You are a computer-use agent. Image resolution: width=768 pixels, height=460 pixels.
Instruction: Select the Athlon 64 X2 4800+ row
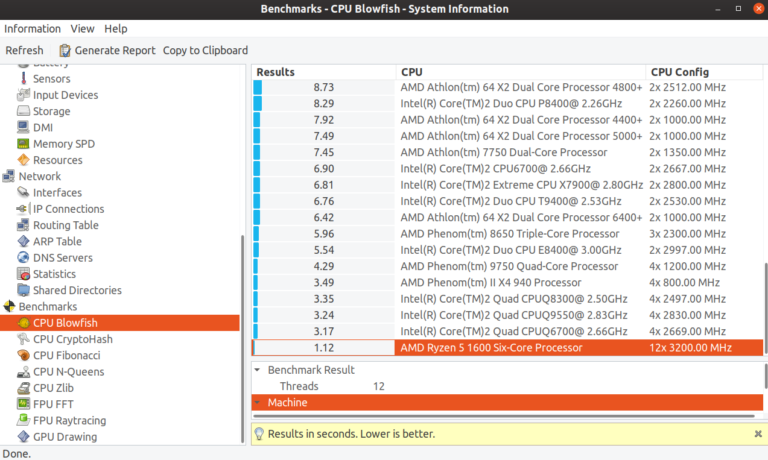(507, 87)
